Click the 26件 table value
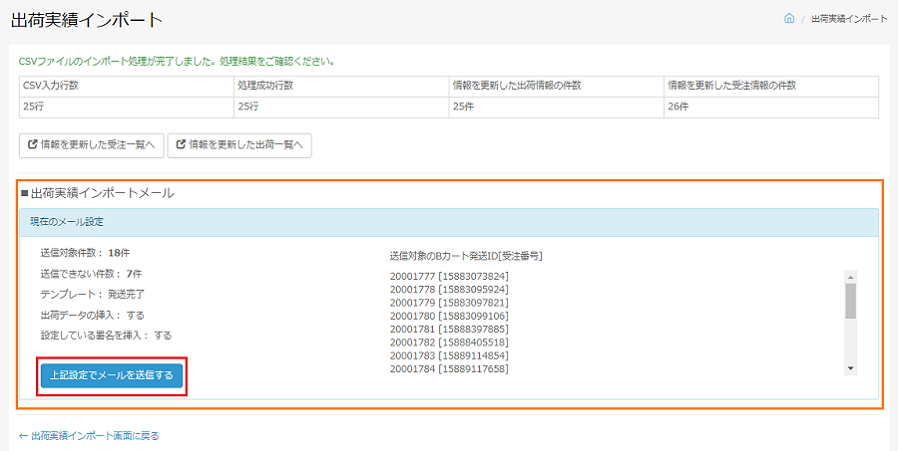 (x=678, y=107)
